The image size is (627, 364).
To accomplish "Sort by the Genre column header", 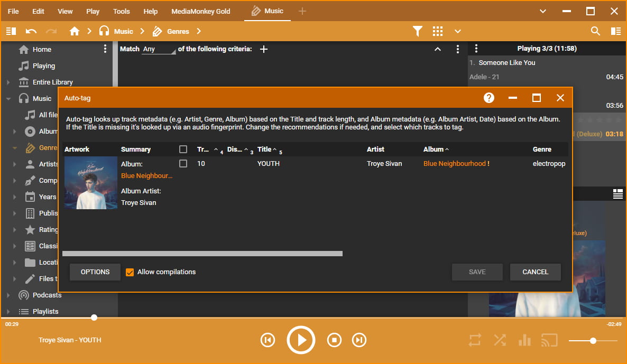I will point(542,149).
